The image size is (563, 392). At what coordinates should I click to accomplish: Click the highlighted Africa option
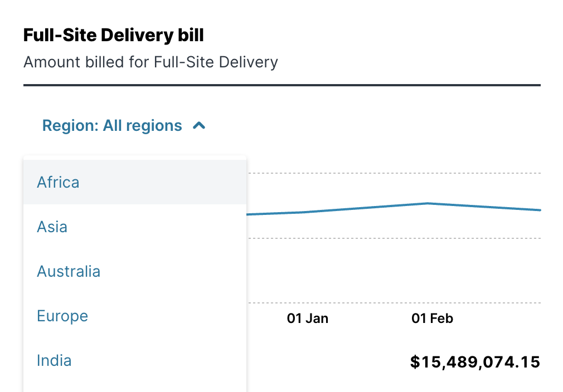(x=57, y=182)
